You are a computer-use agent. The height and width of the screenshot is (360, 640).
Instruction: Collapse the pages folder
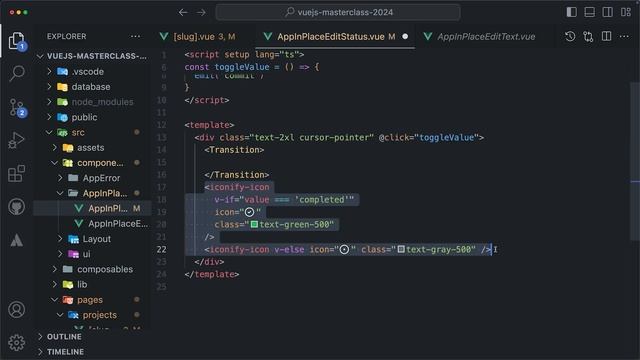[x=92, y=300]
